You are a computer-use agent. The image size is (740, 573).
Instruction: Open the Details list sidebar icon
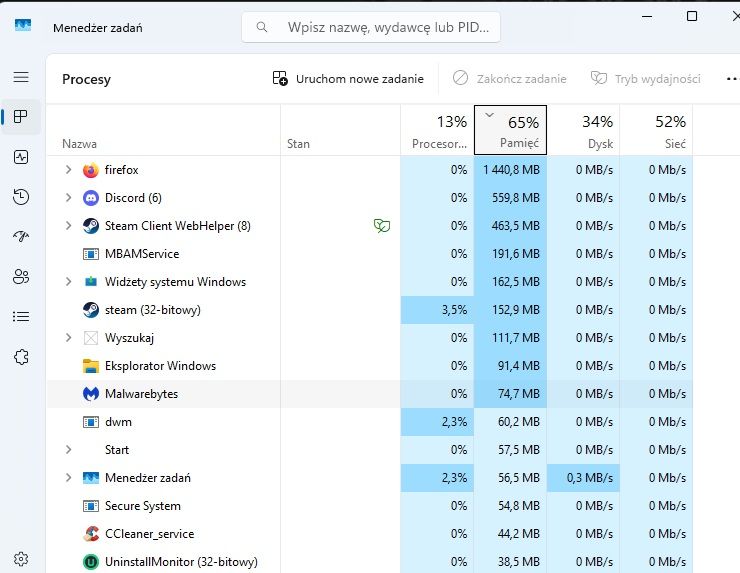[21, 316]
